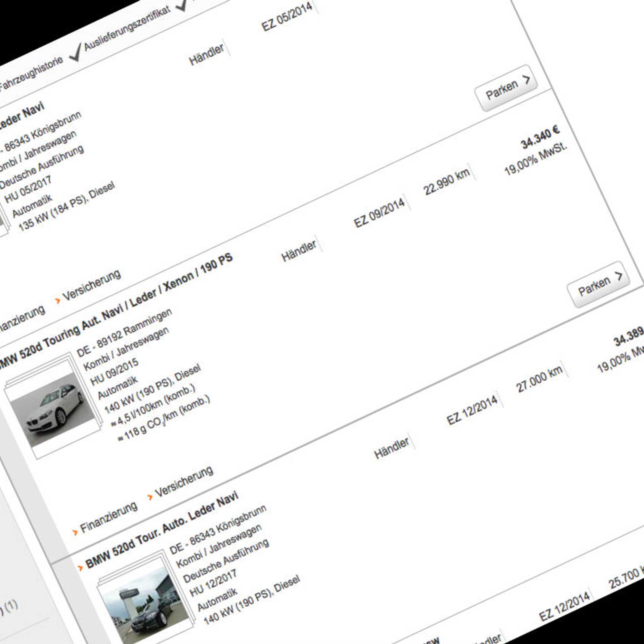Open the Versicherung link under the Königsbrunn 184 PS listing

point(92,285)
